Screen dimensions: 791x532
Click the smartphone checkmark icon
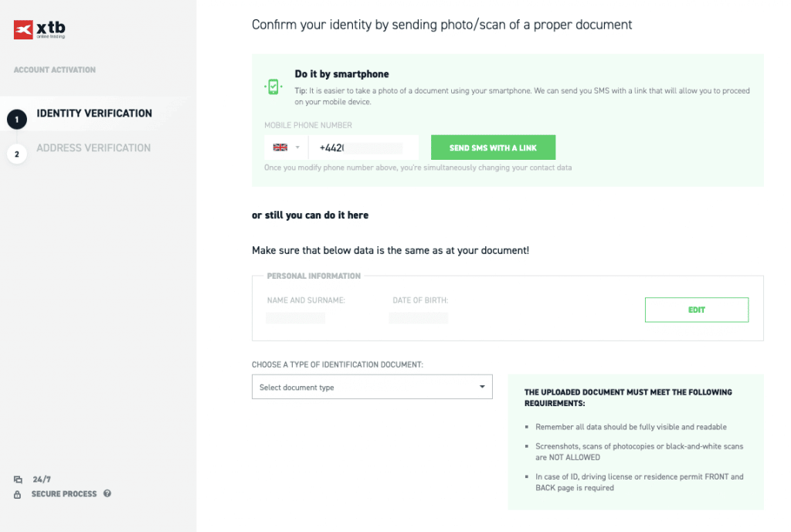(x=273, y=87)
